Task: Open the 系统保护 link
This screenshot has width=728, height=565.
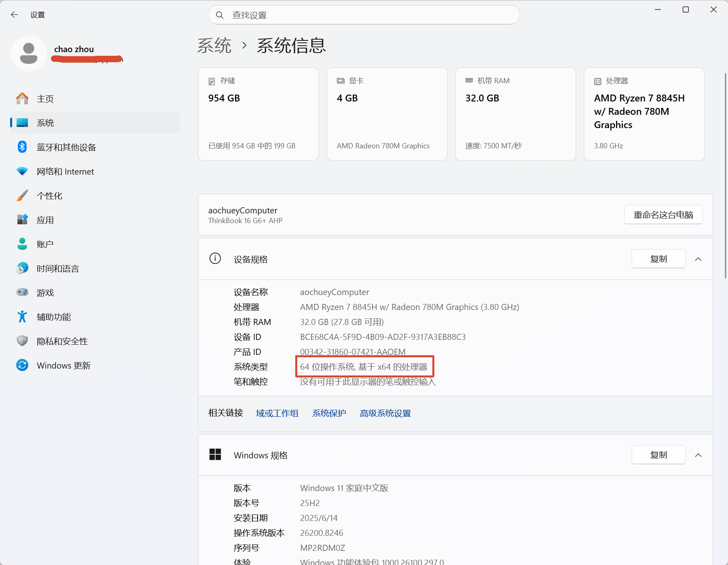Action: pyautogui.click(x=329, y=413)
